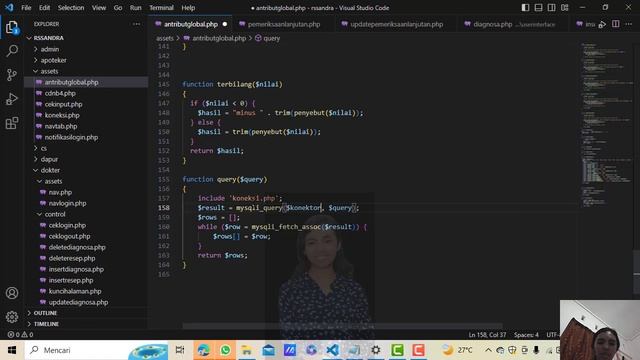Collapse the dokter folder
Screen dimensions: 640x360
[x=50, y=170]
